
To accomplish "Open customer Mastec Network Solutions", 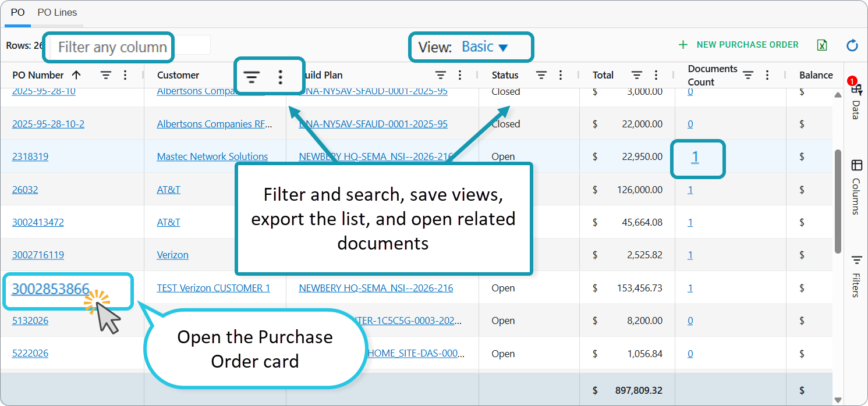I will (212, 156).
